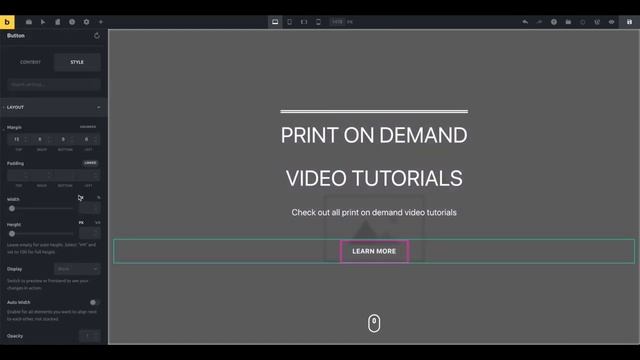Click the canvas width value in toolbar
Image resolution: width=640 pixels, height=360 pixels.
click(337, 22)
